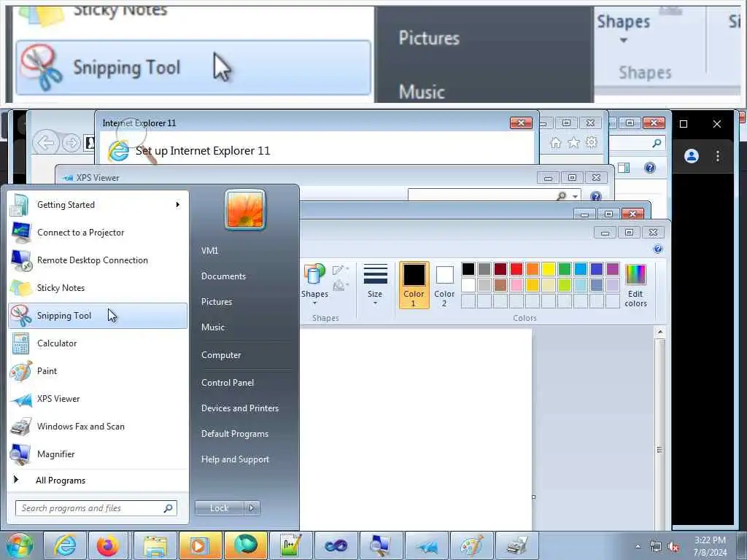Switch to XPS Viewer taskbar button
The width and height of the screenshot is (747, 560).
[x=426, y=545]
